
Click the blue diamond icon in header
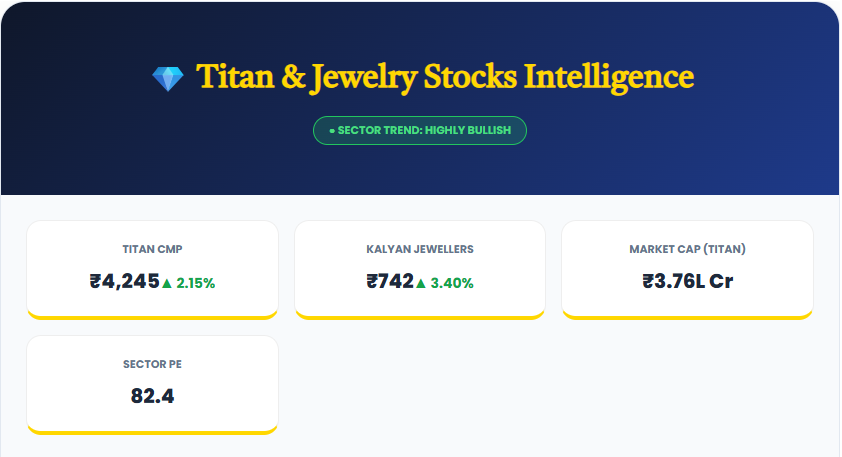[x=168, y=78]
